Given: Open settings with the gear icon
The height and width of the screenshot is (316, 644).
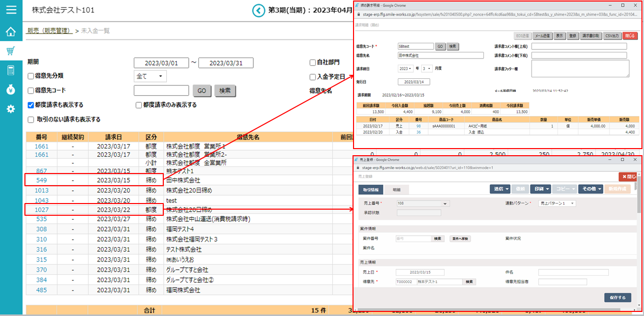Looking at the screenshot, I should (x=11, y=109).
